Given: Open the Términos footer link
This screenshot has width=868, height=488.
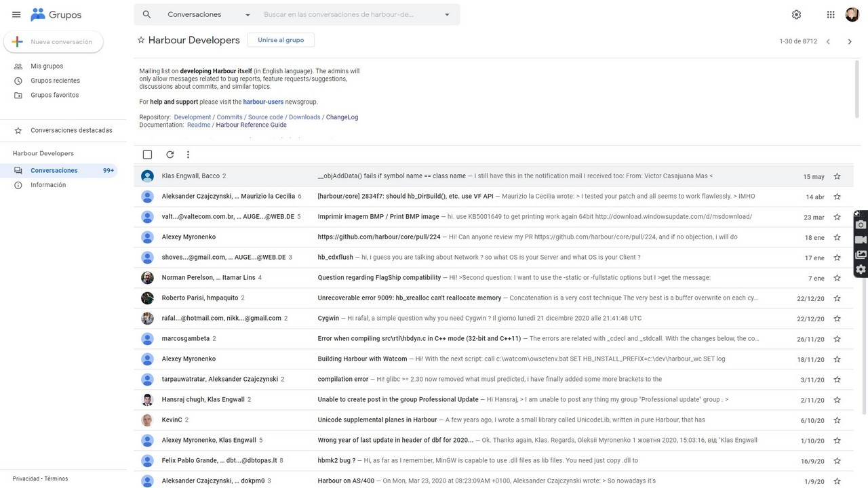Looking at the screenshot, I should [56, 479].
